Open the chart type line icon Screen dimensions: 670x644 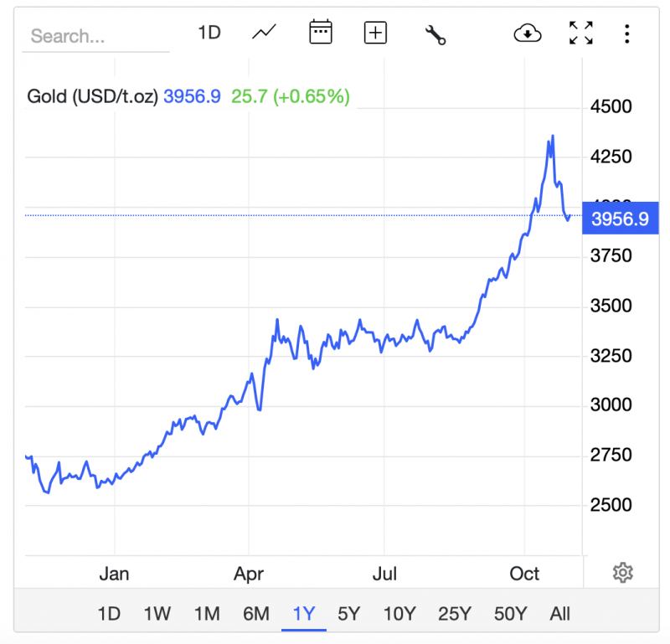[x=264, y=33]
